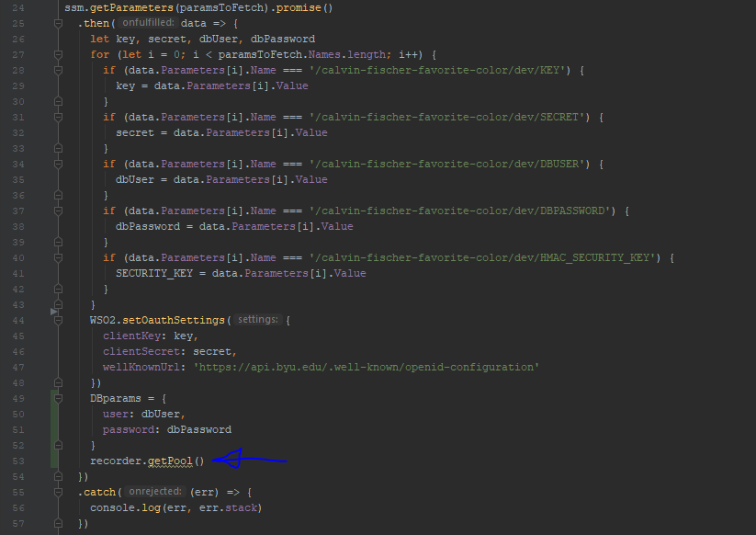Click the 'wellKnownUrl' property
The width and height of the screenshot is (756, 535).
(x=141, y=367)
